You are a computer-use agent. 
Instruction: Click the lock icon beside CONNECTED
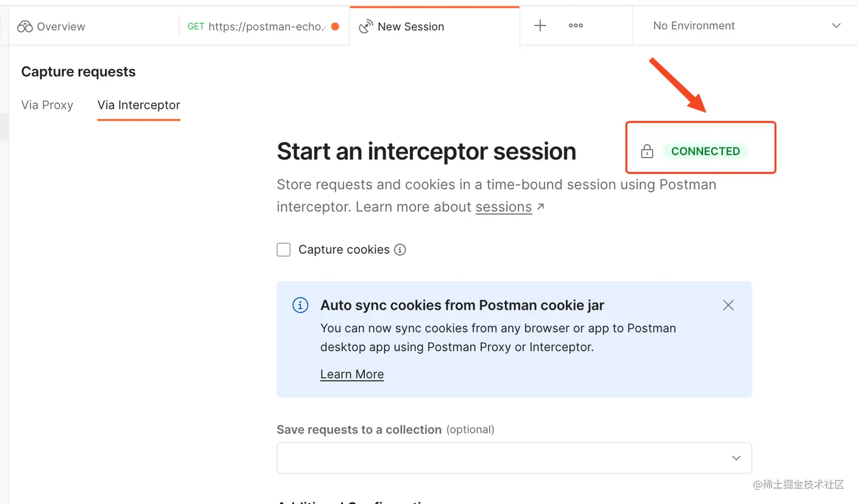coord(647,151)
